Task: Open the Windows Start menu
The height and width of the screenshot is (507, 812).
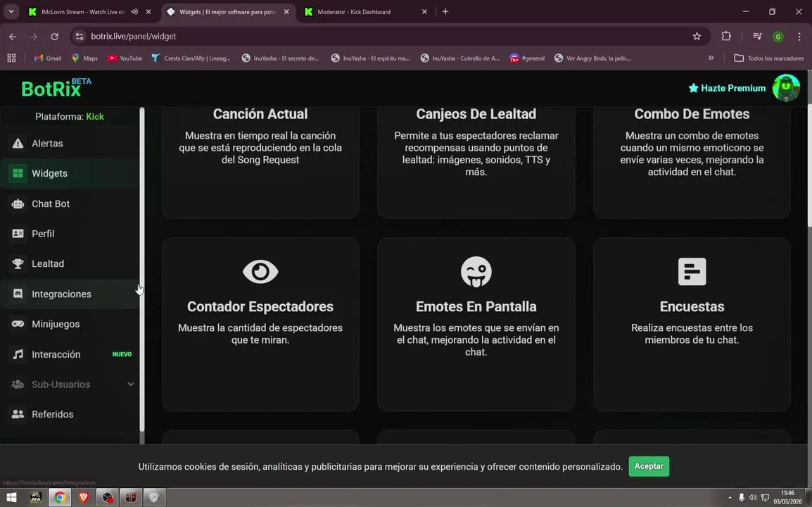Action: 11,498
